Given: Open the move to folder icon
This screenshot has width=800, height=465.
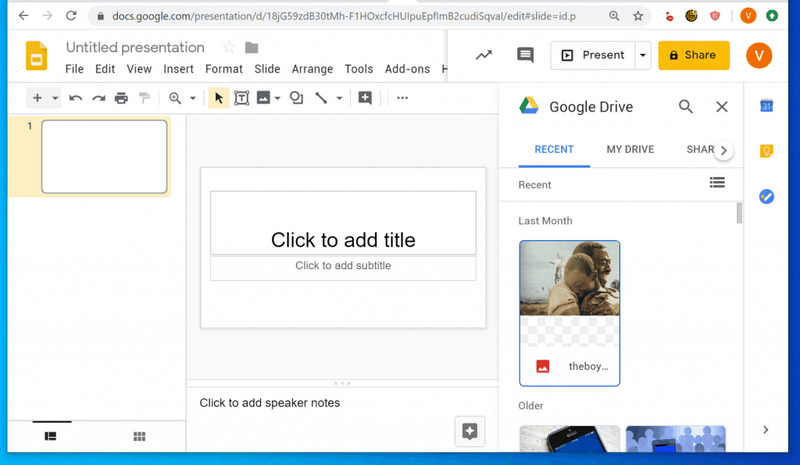Looking at the screenshot, I should [252, 47].
